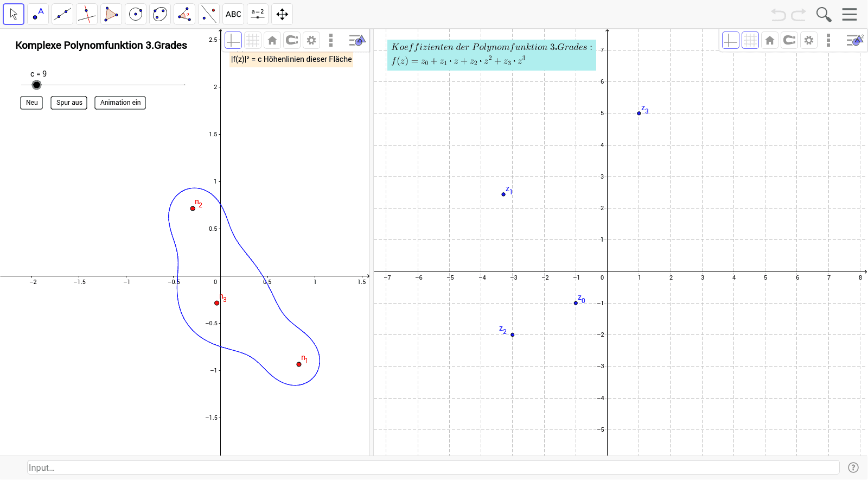The width and height of the screenshot is (868, 480).
Task: Open the input help question mark
Action: [853, 468]
